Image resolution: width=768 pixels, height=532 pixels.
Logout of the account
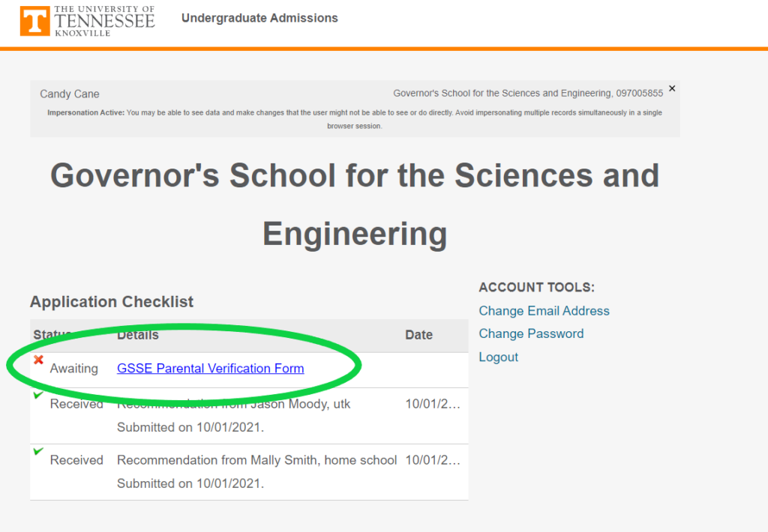pos(498,357)
